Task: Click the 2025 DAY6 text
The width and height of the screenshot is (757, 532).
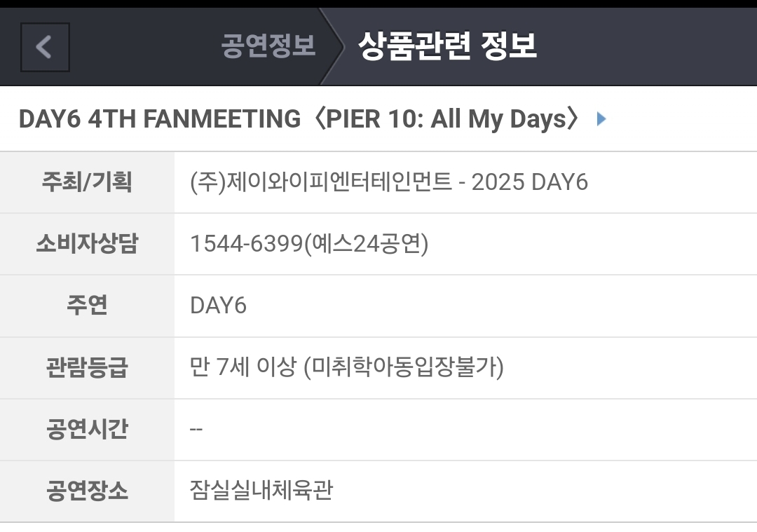Action: click(x=529, y=182)
